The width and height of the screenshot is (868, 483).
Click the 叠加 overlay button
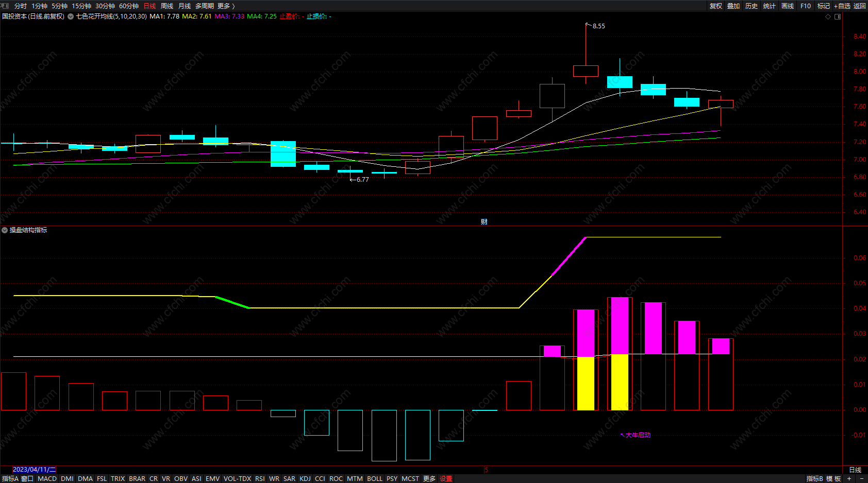733,6
